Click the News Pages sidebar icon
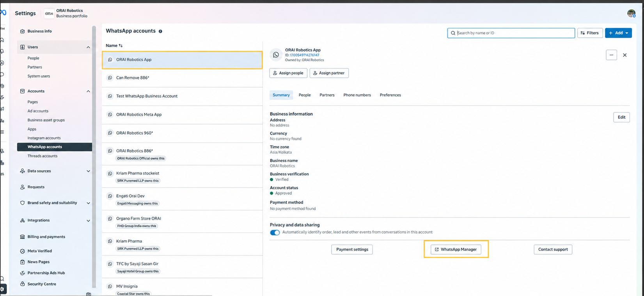Image resolution: width=644 pixels, height=296 pixels. click(x=22, y=262)
